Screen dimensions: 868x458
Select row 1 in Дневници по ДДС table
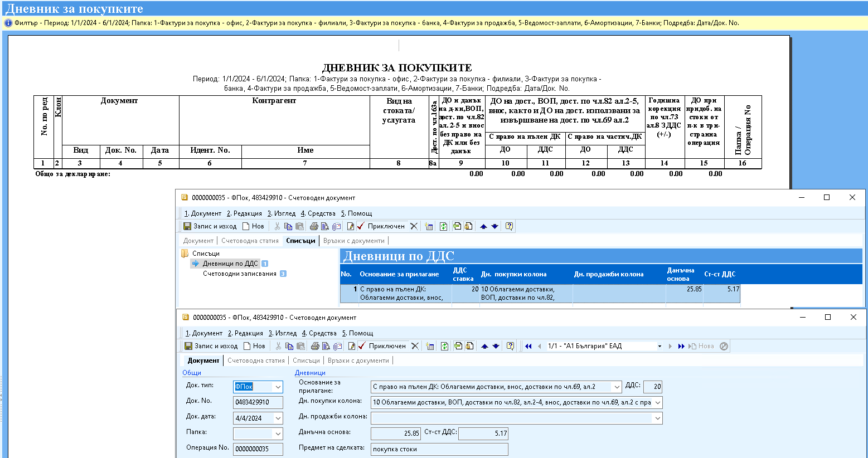tap(540, 294)
